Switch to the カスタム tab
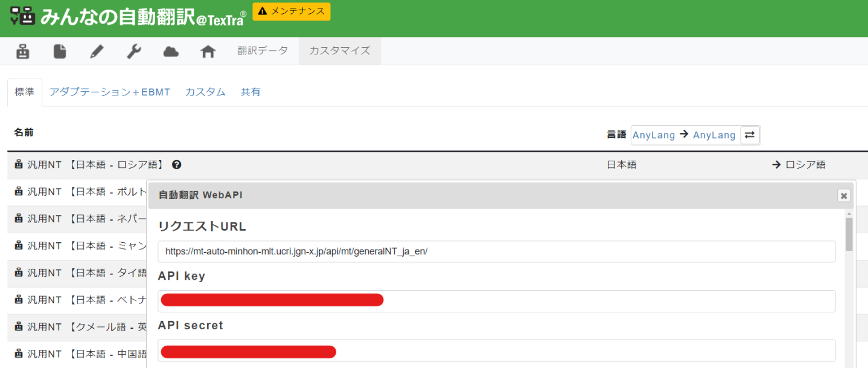 205,92
